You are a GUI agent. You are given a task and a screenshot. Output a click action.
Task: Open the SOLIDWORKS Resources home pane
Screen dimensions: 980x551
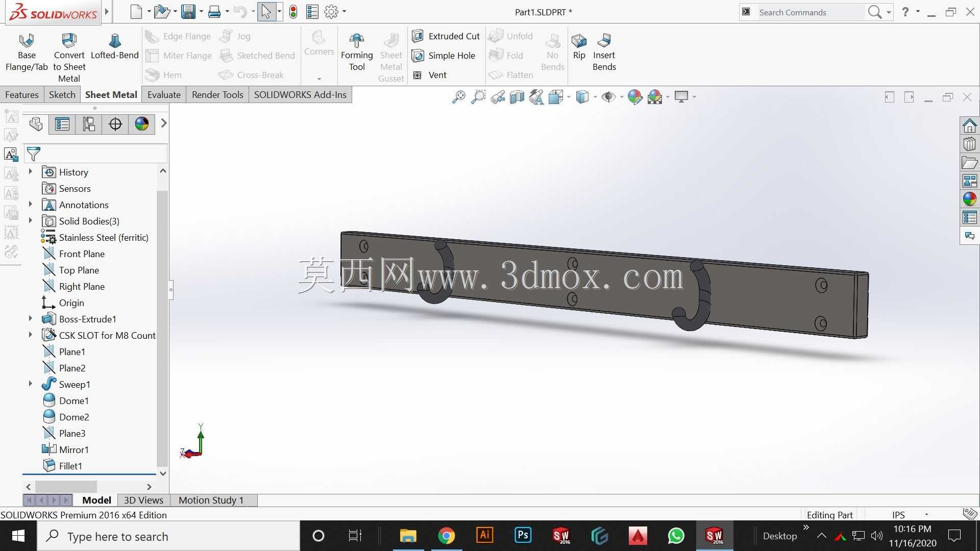pyautogui.click(x=970, y=126)
